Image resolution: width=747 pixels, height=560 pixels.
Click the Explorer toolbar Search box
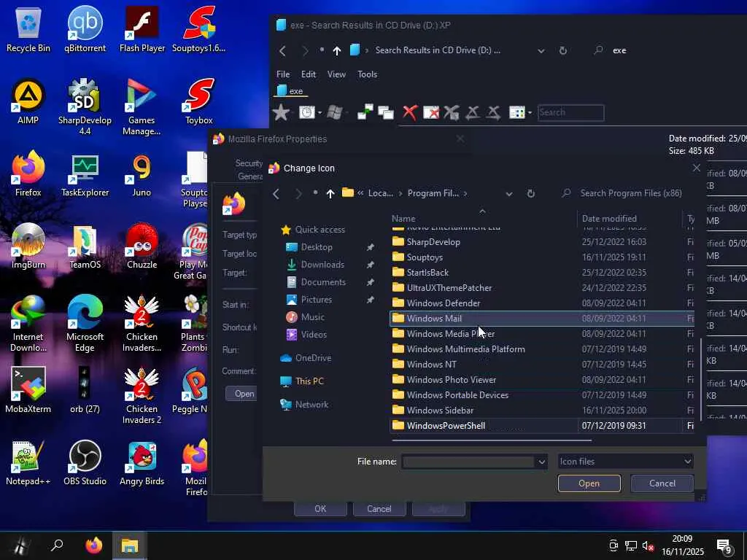(x=570, y=113)
